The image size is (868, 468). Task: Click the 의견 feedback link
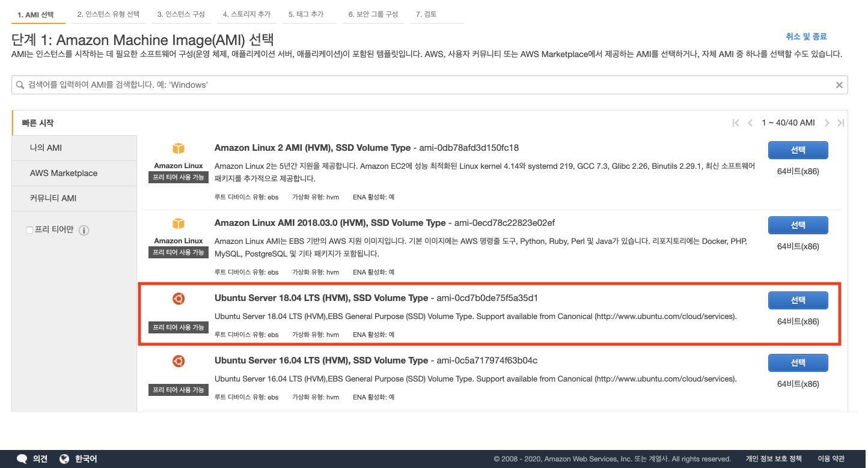coord(40,459)
